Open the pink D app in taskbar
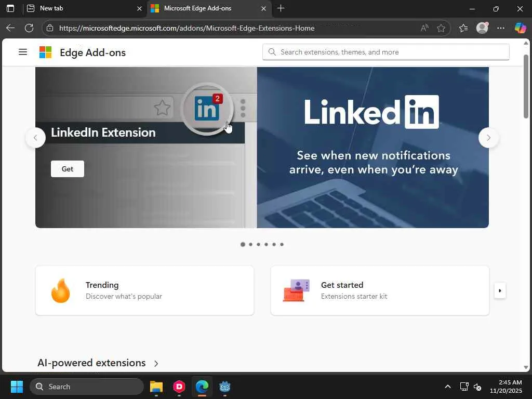This screenshot has width=532, height=399. [179, 387]
